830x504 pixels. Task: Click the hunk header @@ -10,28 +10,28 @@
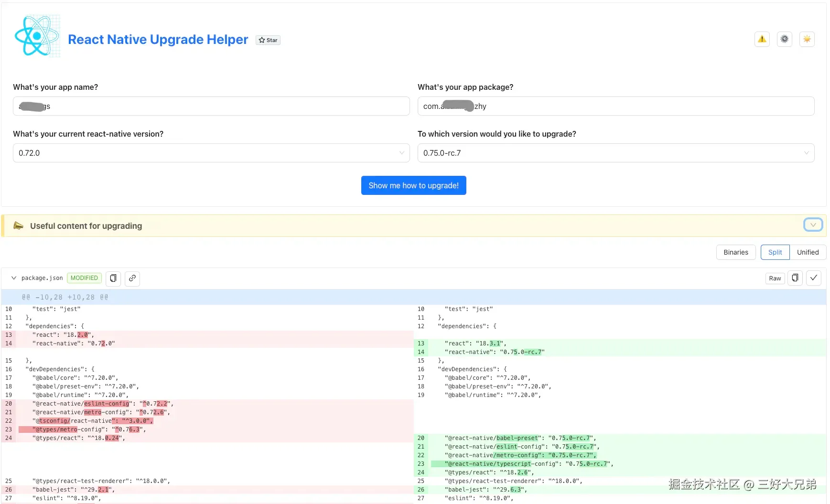coord(65,297)
